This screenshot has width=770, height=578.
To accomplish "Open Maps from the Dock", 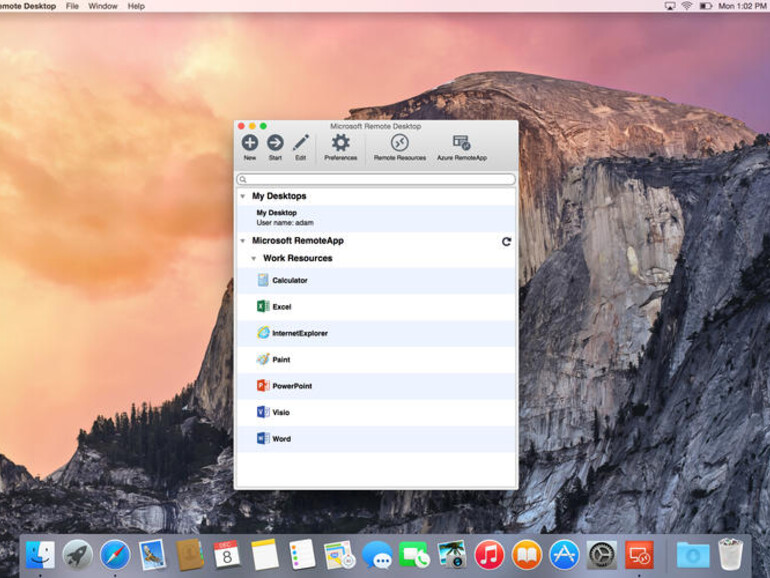I will pos(339,555).
